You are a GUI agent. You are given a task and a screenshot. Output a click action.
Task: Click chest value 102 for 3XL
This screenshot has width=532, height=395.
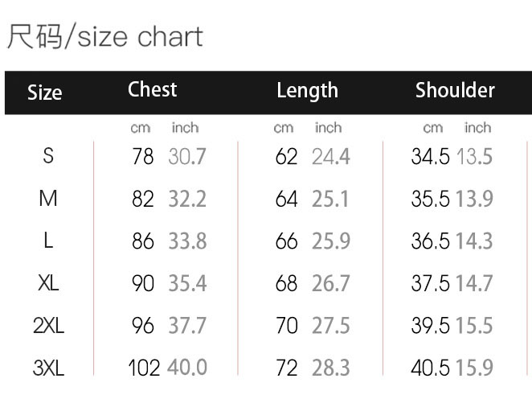point(144,368)
